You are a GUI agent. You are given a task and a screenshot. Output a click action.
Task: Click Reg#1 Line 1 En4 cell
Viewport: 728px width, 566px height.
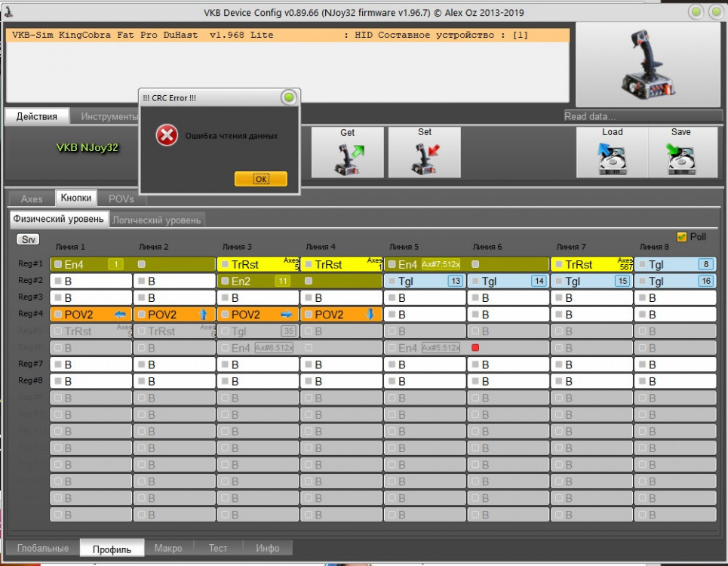pos(91,264)
